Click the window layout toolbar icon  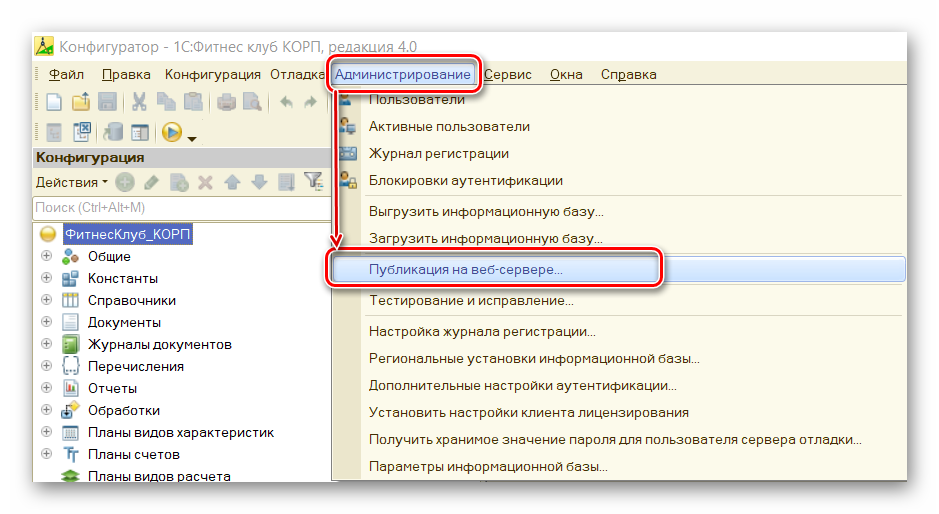[x=140, y=132]
